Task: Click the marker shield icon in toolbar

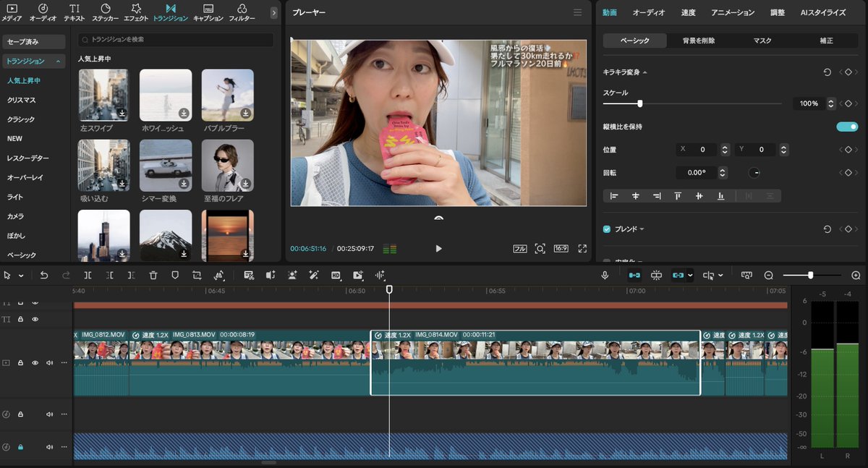Action: (x=175, y=276)
